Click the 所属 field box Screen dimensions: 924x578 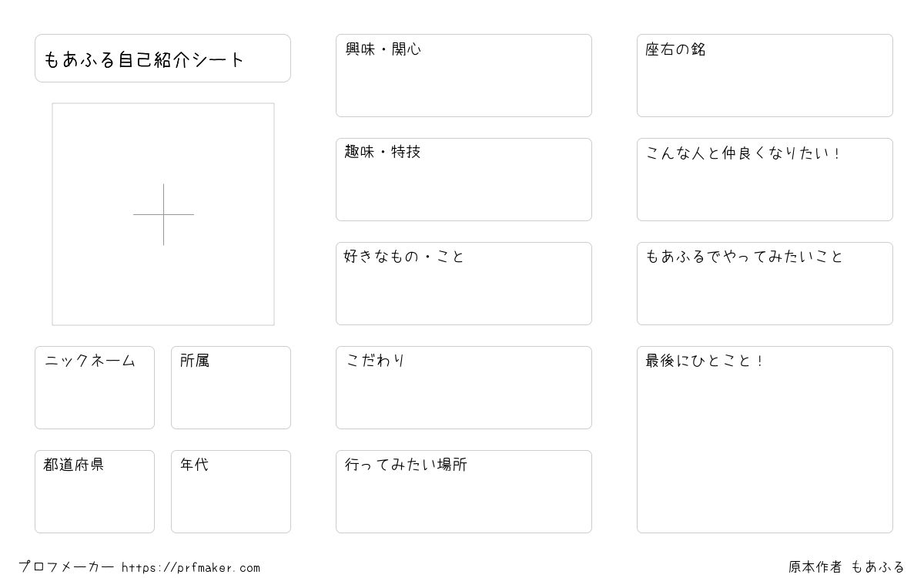[231, 388]
